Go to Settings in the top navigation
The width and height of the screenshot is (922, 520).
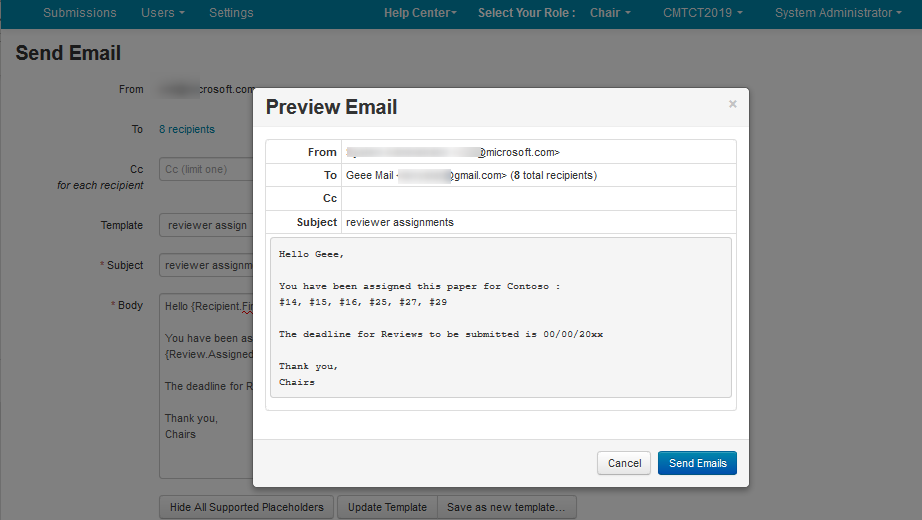(x=231, y=13)
